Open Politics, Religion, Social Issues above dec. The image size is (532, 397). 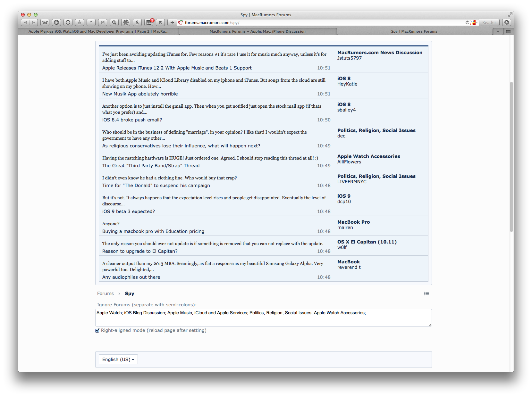coord(376,130)
